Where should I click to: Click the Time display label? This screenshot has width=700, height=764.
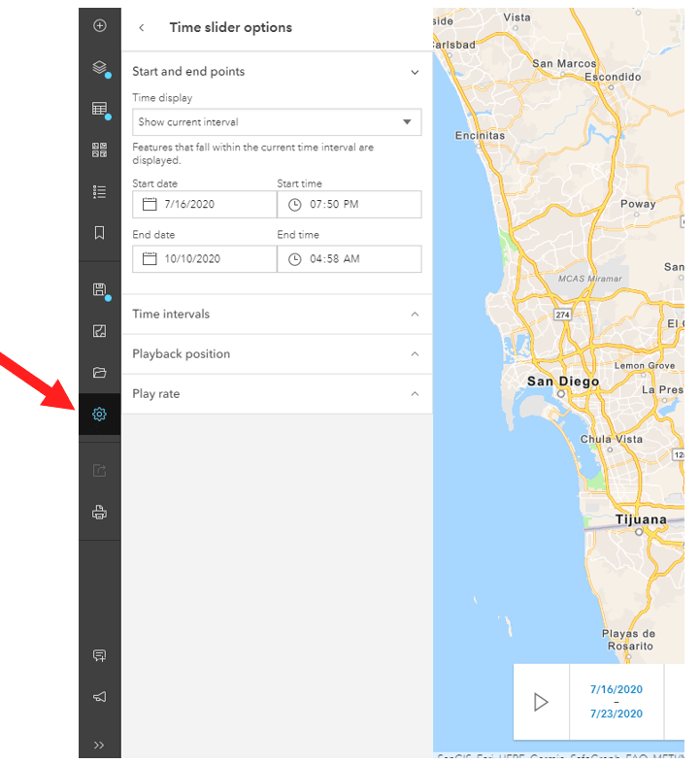(x=162, y=98)
